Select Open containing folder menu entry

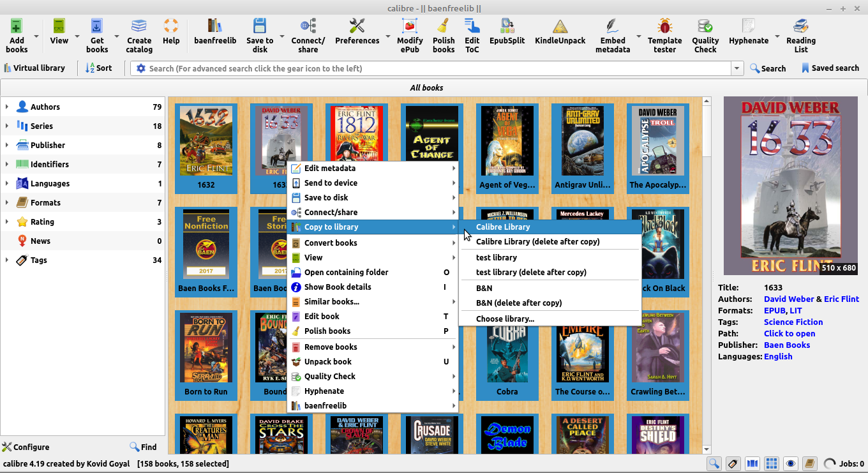click(x=373, y=272)
